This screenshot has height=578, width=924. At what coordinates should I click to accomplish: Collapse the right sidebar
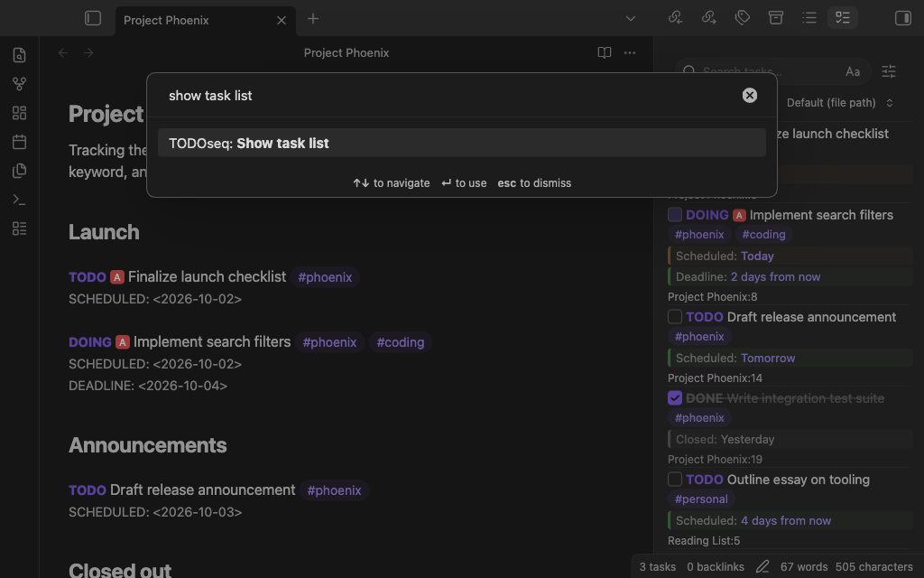[x=902, y=18]
